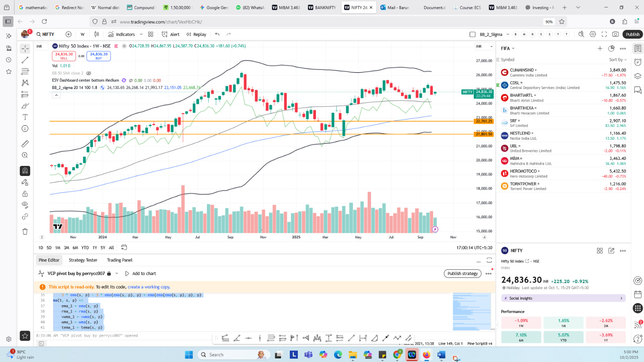Viewport: 644px width, 362px height.
Task: Open the Indicators dialog
Action: [122, 34]
